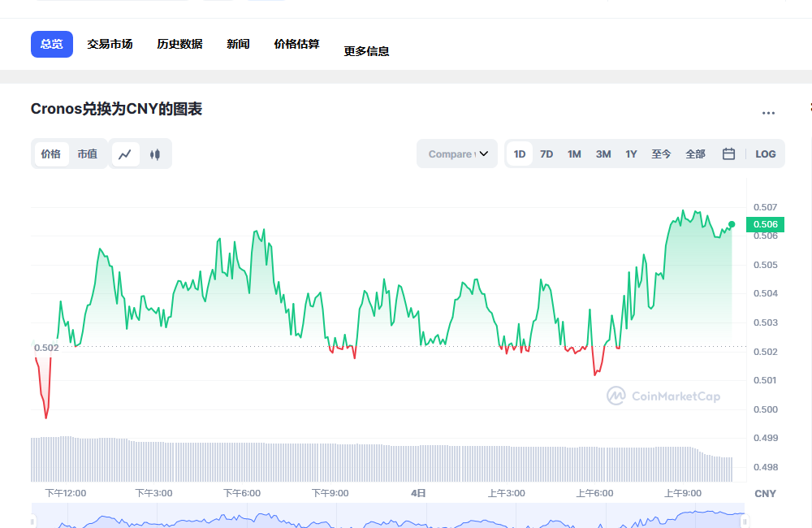Open the 历史数据 tab

179,44
